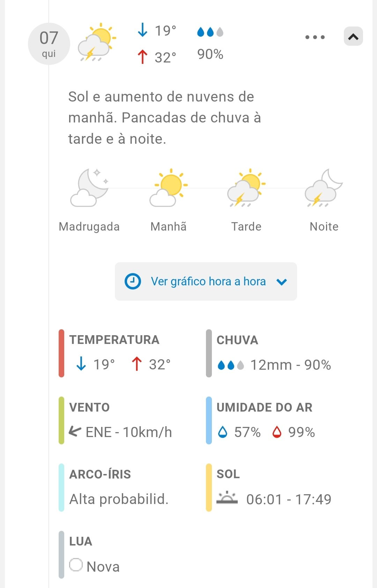Select the Madrugada cloudy moon icon

[x=89, y=188]
